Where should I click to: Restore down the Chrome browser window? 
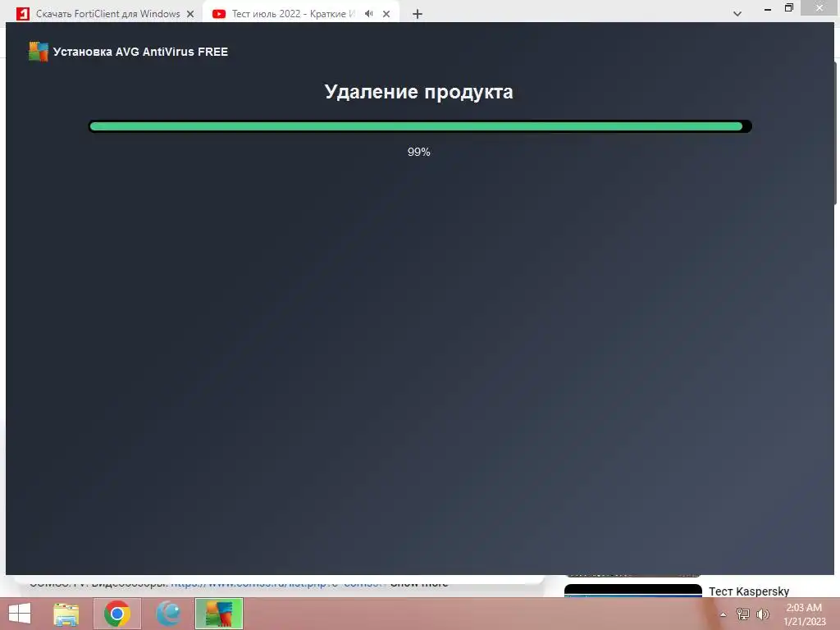click(x=788, y=8)
